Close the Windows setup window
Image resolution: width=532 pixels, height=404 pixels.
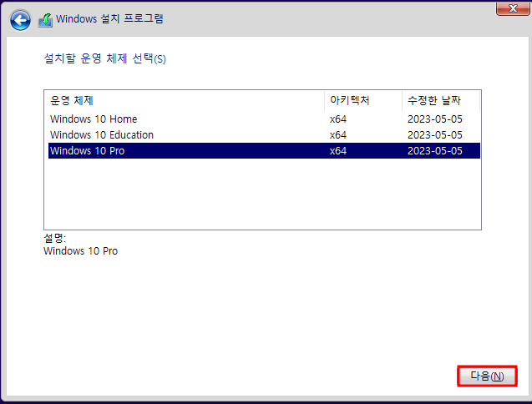(513, 8)
